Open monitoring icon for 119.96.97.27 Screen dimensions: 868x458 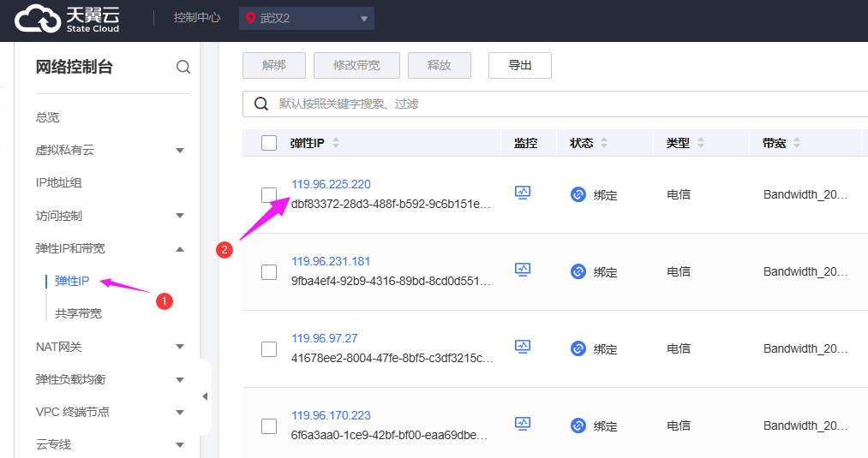[x=523, y=347]
